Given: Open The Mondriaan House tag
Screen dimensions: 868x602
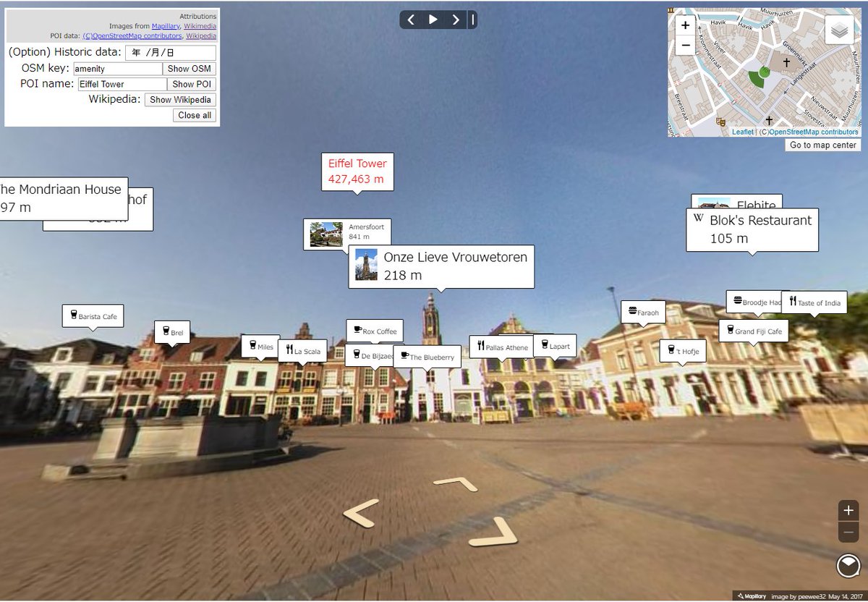Looking at the screenshot, I should pyautogui.click(x=63, y=198).
